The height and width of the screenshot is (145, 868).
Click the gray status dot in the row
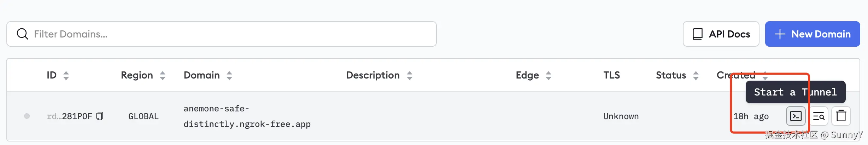pos(27,116)
